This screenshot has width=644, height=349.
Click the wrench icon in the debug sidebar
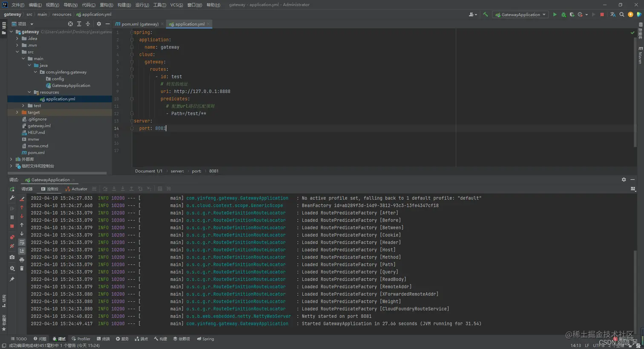[12, 198]
